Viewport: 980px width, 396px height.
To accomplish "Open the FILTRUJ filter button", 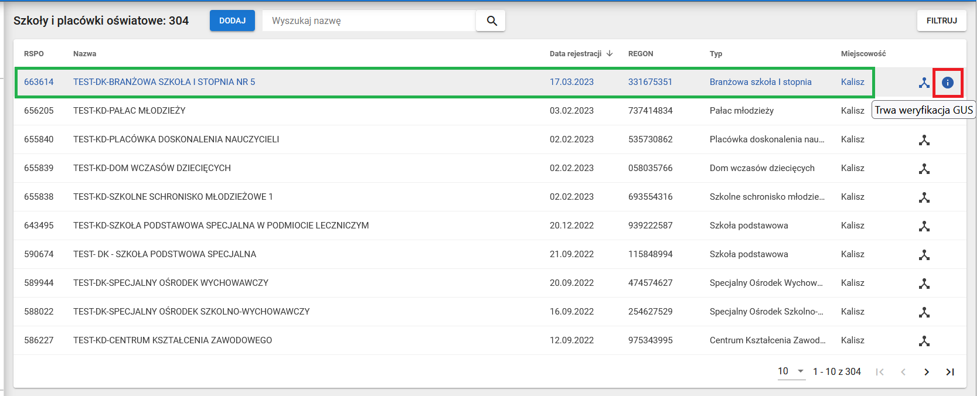I will pos(941,21).
